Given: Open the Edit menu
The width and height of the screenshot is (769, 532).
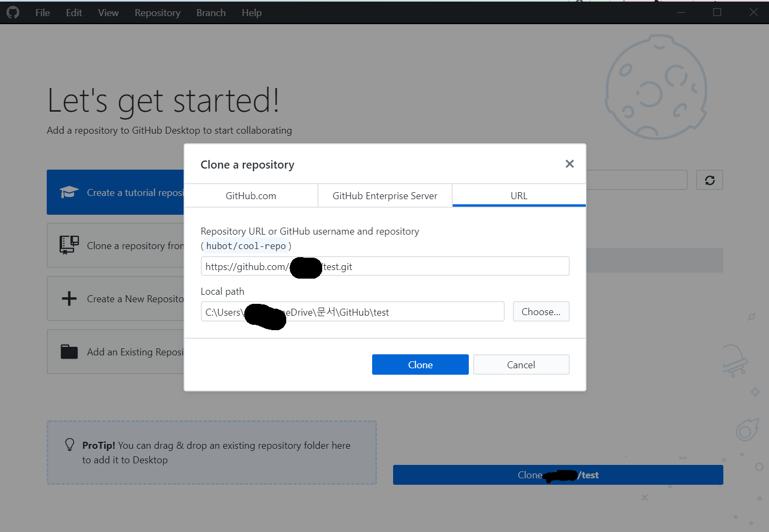Looking at the screenshot, I should click(x=74, y=13).
